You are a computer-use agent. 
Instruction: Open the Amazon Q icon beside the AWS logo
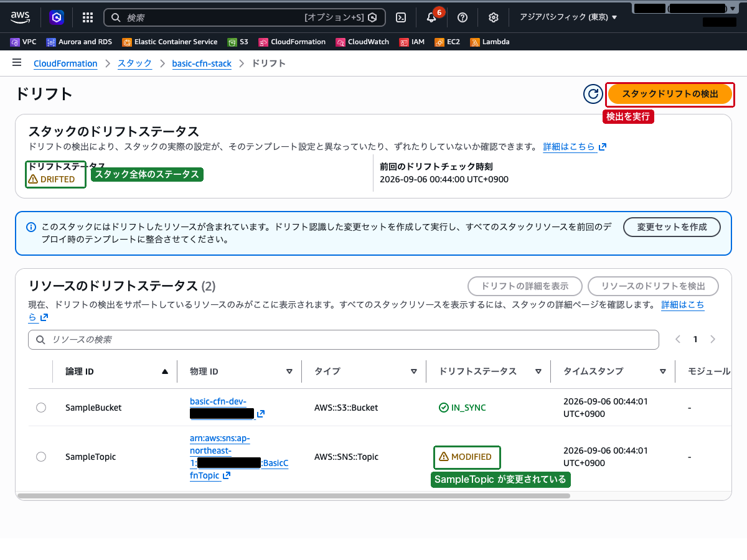[x=57, y=17]
